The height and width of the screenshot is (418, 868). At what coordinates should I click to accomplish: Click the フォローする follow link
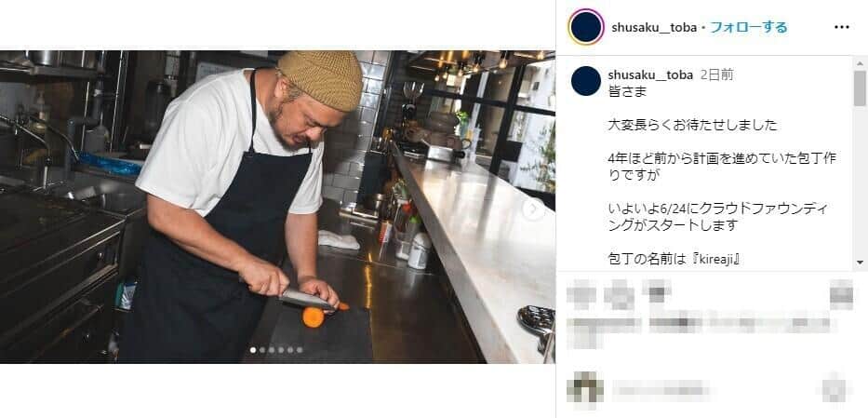pyautogui.click(x=748, y=27)
